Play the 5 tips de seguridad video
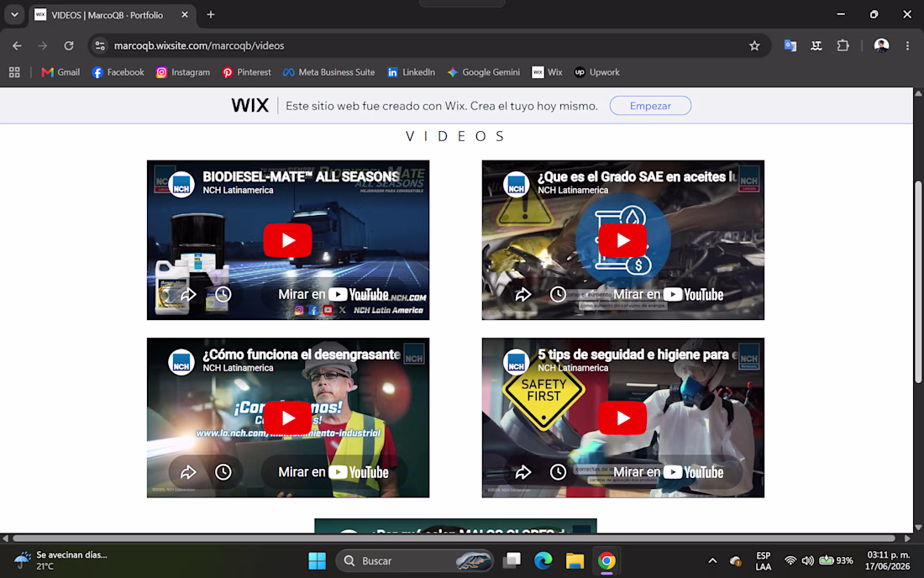 click(x=623, y=418)
